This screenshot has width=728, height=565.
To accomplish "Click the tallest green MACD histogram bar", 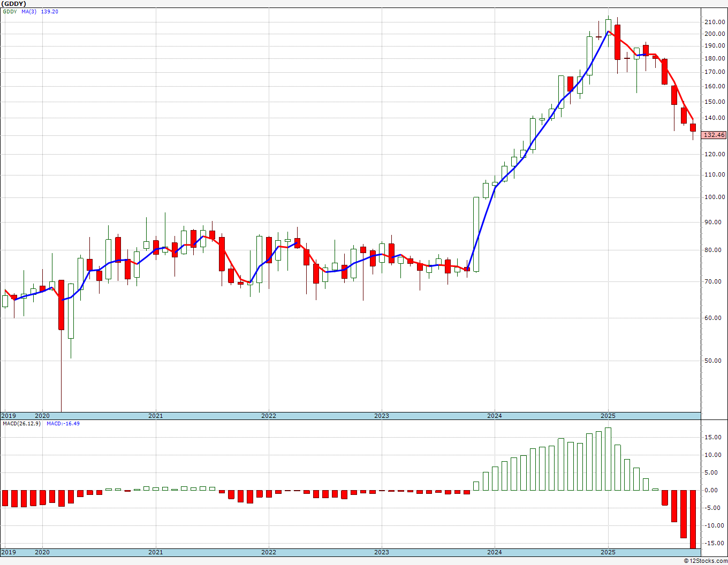I will click(608, 459).
